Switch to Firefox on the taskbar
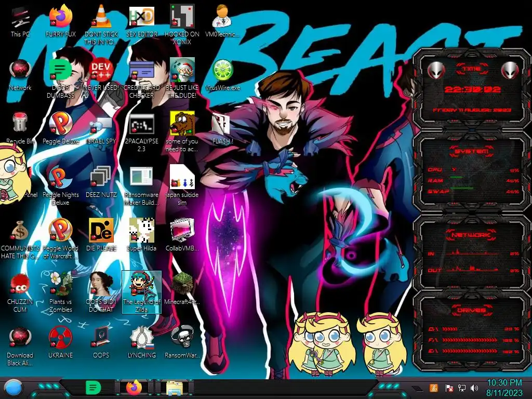 tap(134, 388)
